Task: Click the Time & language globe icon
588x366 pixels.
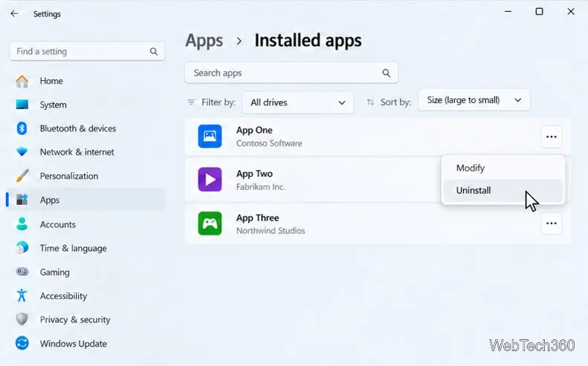Action: click(22, 248)
